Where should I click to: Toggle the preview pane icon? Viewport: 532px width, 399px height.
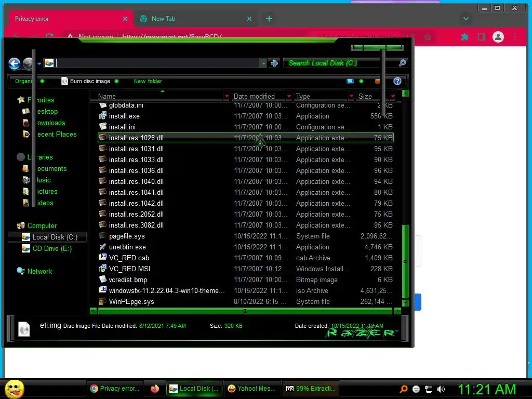(377, 81)
